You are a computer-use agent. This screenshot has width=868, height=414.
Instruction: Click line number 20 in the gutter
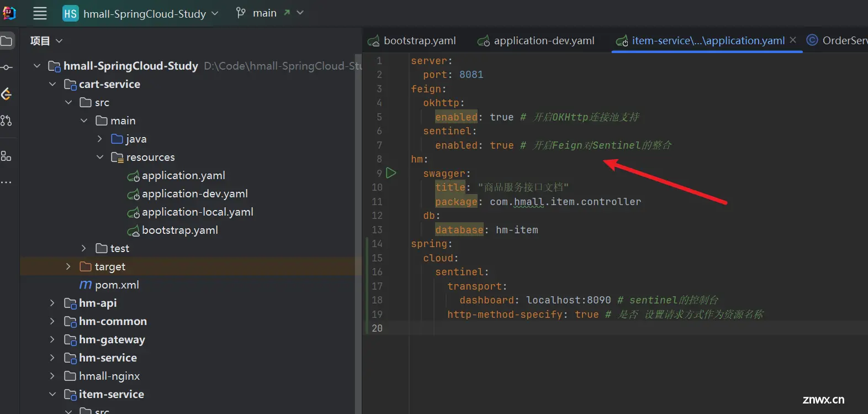(377, 328)
